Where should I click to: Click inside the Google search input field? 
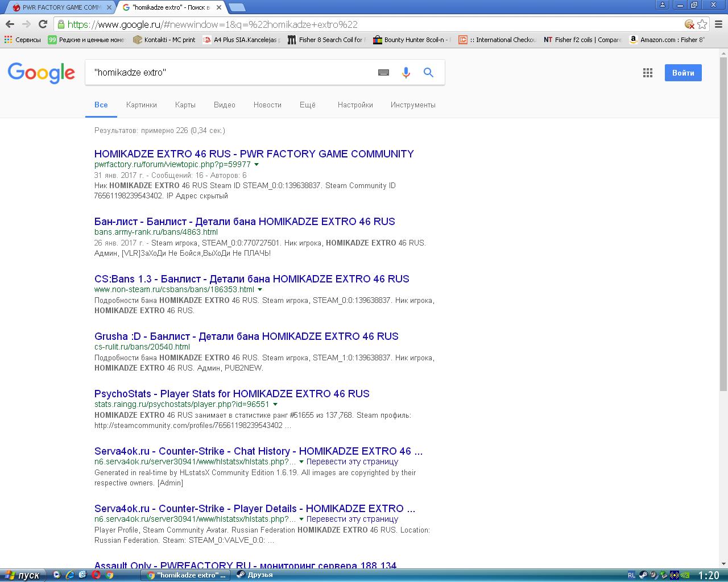(227, 73)
